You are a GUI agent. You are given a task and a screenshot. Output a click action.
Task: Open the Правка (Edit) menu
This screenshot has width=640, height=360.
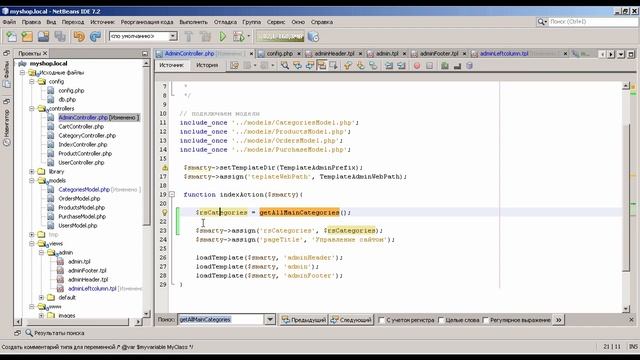31,22
